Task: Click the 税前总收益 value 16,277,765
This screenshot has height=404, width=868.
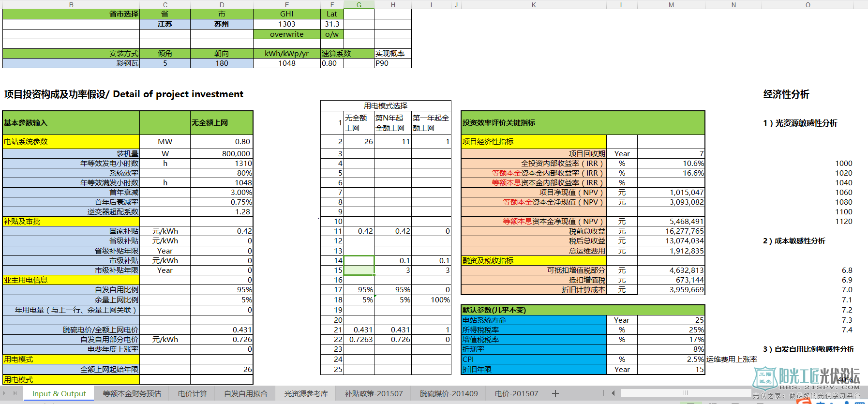Action: coord(671,231)
